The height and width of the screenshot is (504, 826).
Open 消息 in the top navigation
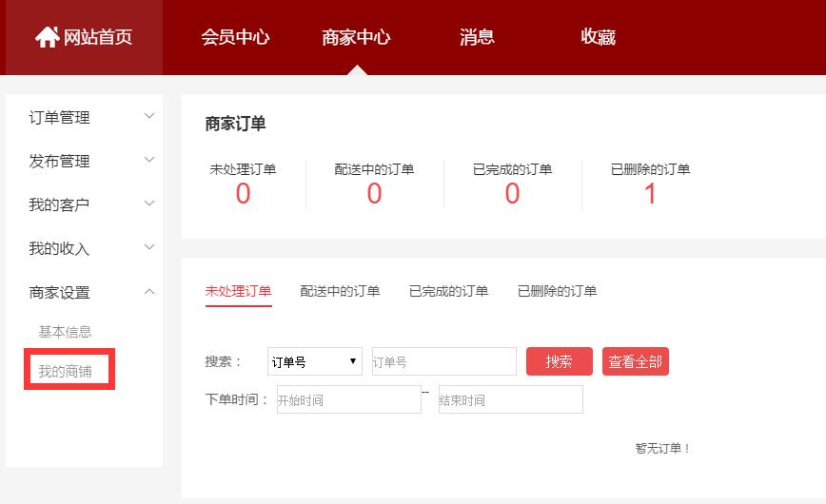point(478,37)
